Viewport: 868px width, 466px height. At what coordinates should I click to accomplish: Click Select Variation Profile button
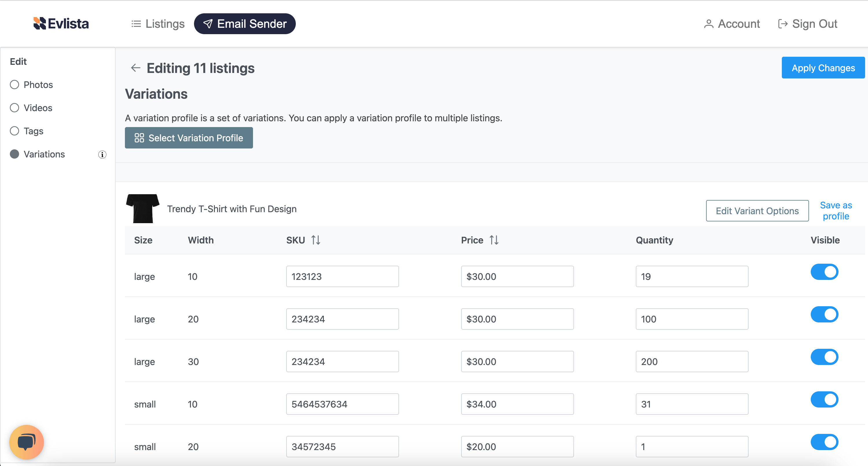(189, 138)
